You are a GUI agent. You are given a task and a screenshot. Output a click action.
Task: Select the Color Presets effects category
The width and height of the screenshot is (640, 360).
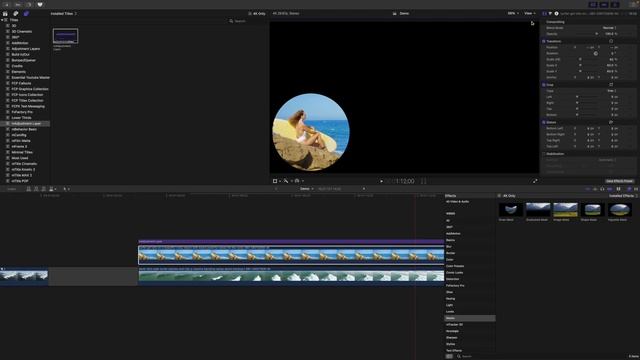tap(455, 266)
